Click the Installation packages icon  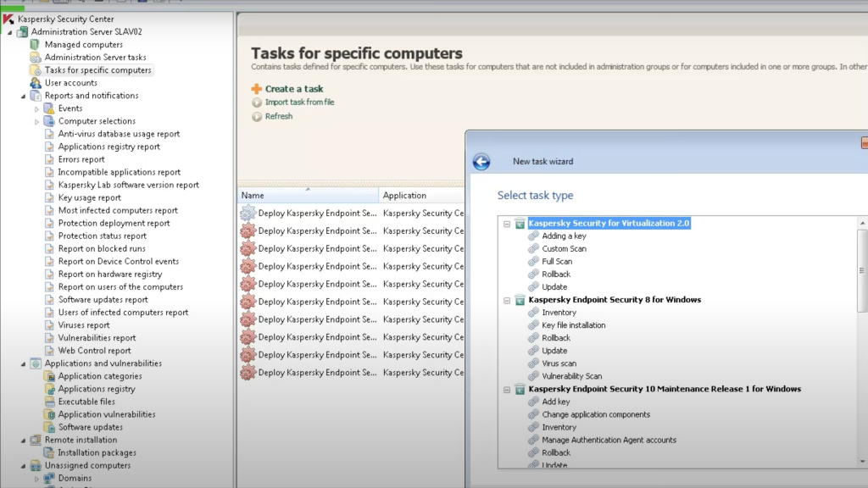(x=49, y=452)
